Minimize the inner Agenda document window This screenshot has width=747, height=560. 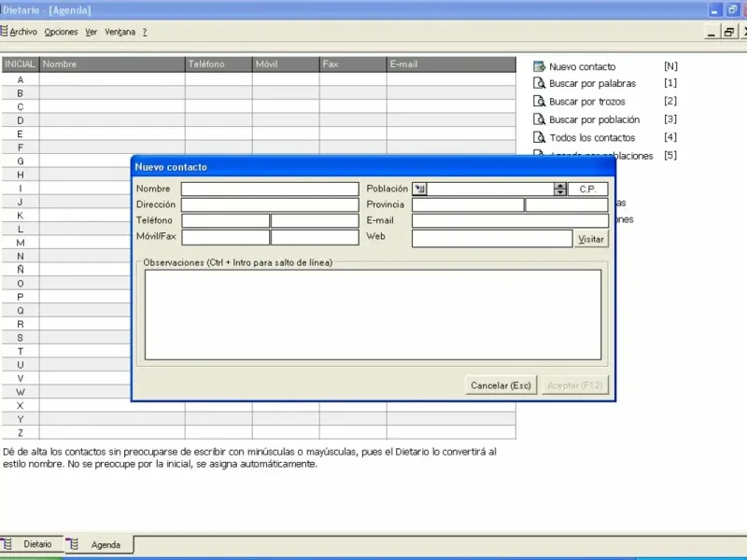[712, 32]
